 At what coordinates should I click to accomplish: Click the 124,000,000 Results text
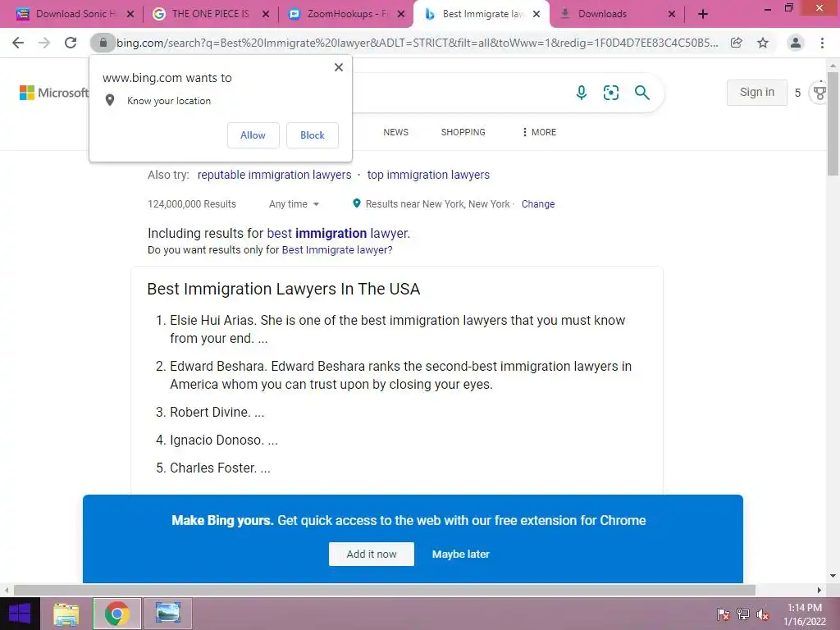192,204
